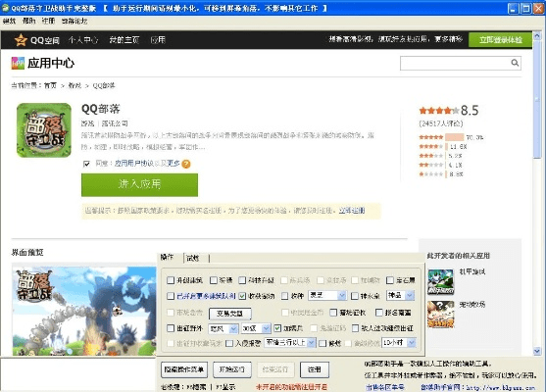Click the 应用中心 colorful app icon
This screenshot has height=392, width=546.
(18, 63)
